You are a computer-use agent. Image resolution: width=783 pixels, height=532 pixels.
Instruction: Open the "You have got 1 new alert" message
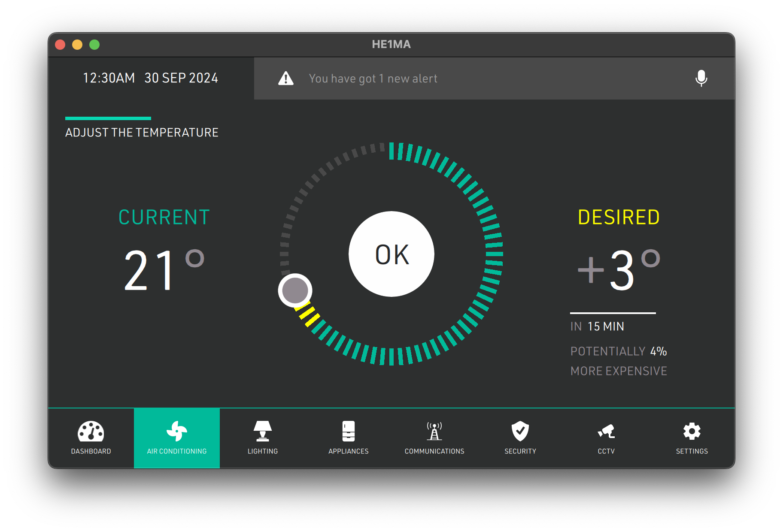(373, 79)
